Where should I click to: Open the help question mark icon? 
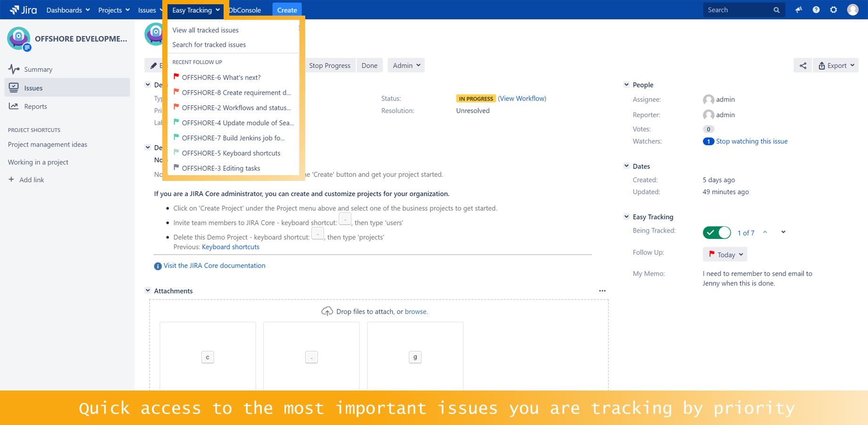coord(816,10)
